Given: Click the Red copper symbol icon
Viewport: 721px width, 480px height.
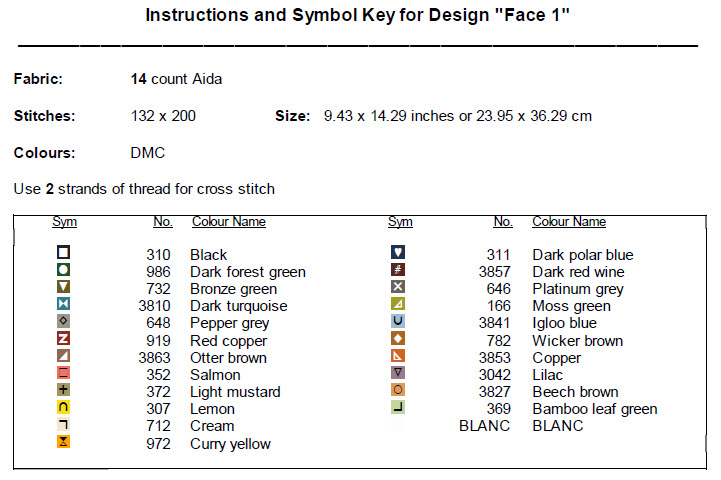Looking at the screenshot, I should [64, 340].
